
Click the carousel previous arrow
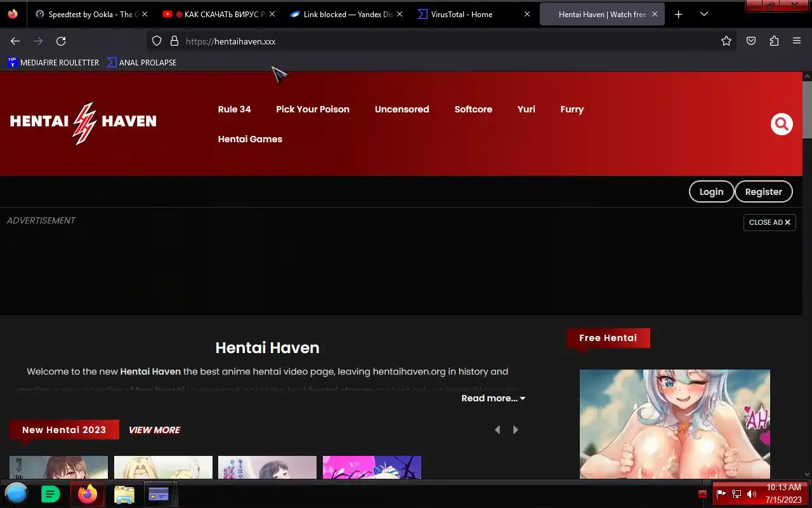[x=497, y=430]
